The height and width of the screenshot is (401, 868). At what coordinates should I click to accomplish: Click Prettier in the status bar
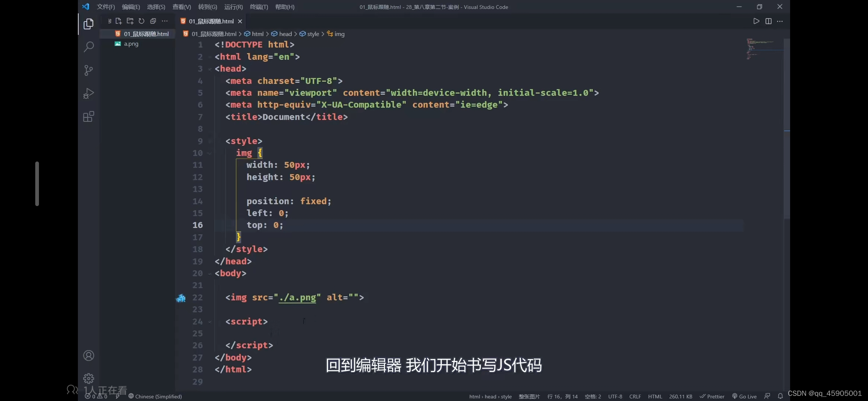(x=712, y=396)
